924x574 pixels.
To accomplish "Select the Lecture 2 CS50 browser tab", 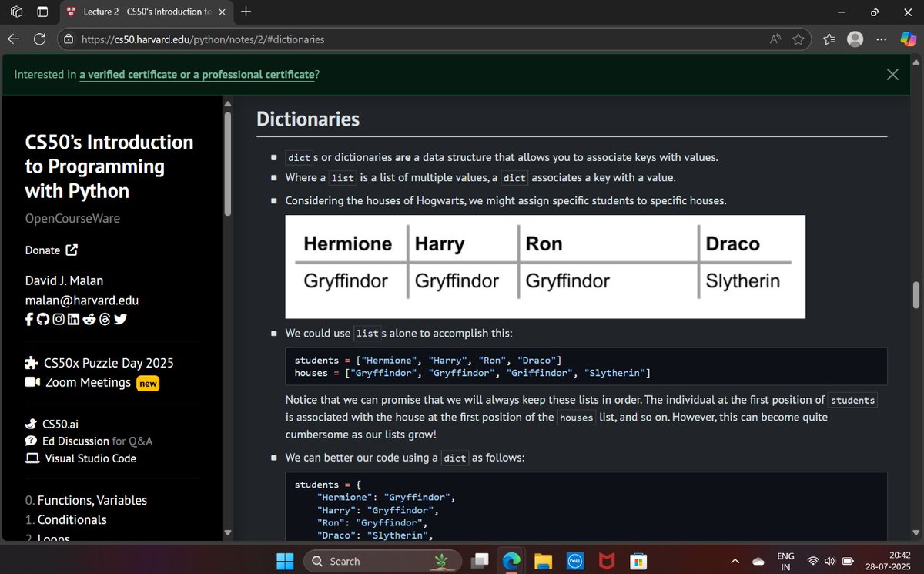I will [146, 12].
